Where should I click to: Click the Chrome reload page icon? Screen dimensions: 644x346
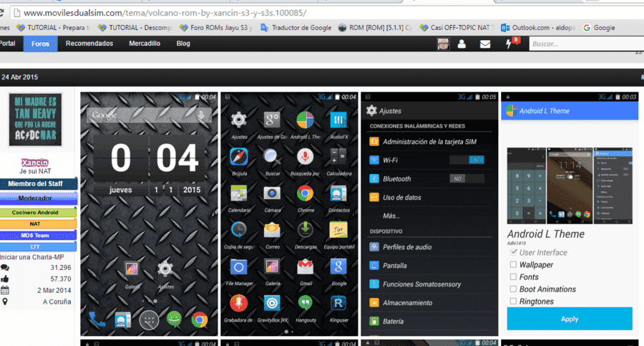(1, 13)
